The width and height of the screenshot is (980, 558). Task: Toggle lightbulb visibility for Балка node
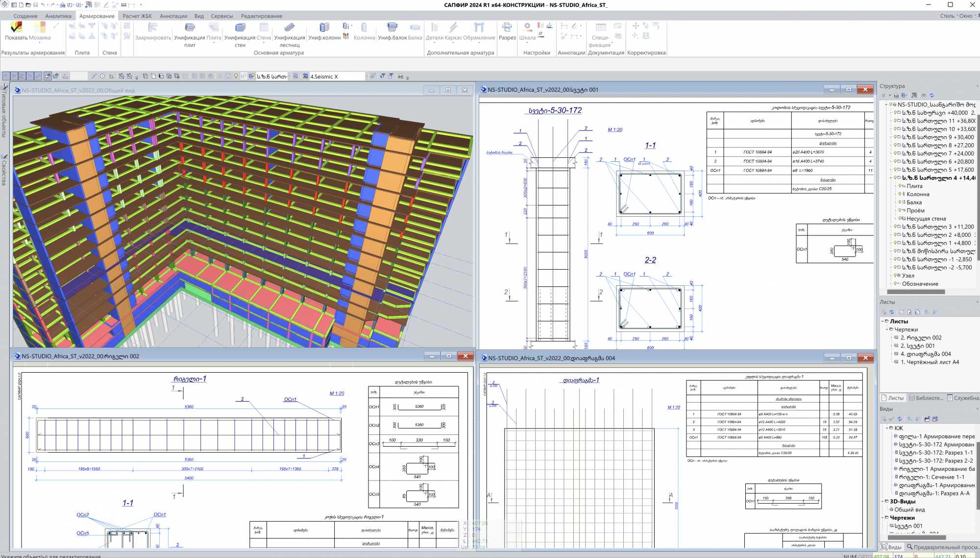[x=900, y=202]
